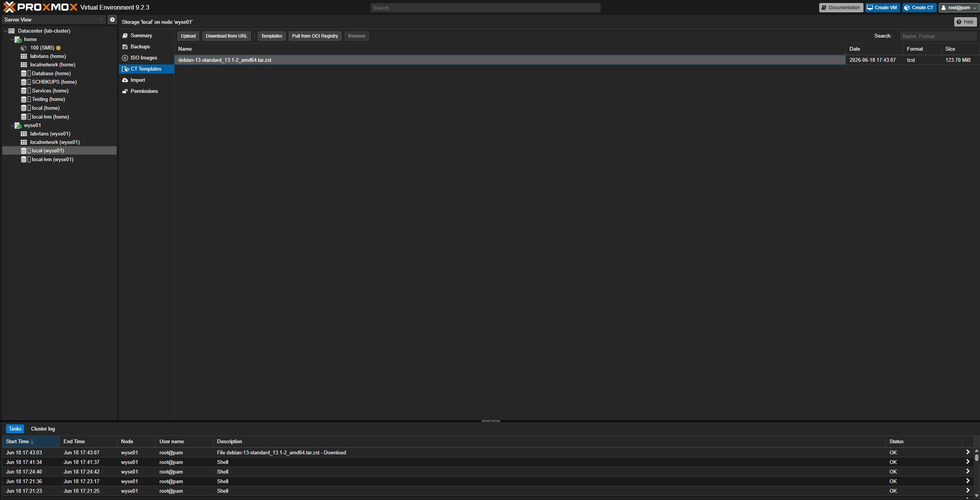Sort templates by Size column

pyautogui.click(x=960, y=49)
